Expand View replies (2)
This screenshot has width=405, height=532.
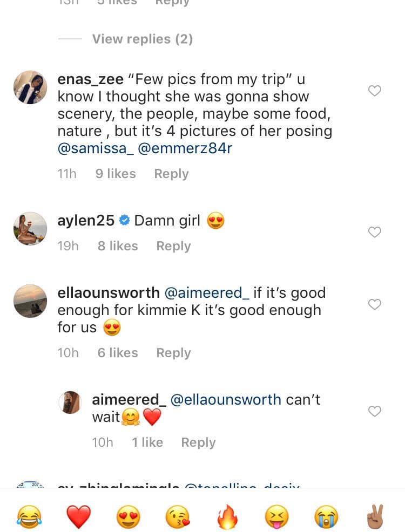pos(142,39)
